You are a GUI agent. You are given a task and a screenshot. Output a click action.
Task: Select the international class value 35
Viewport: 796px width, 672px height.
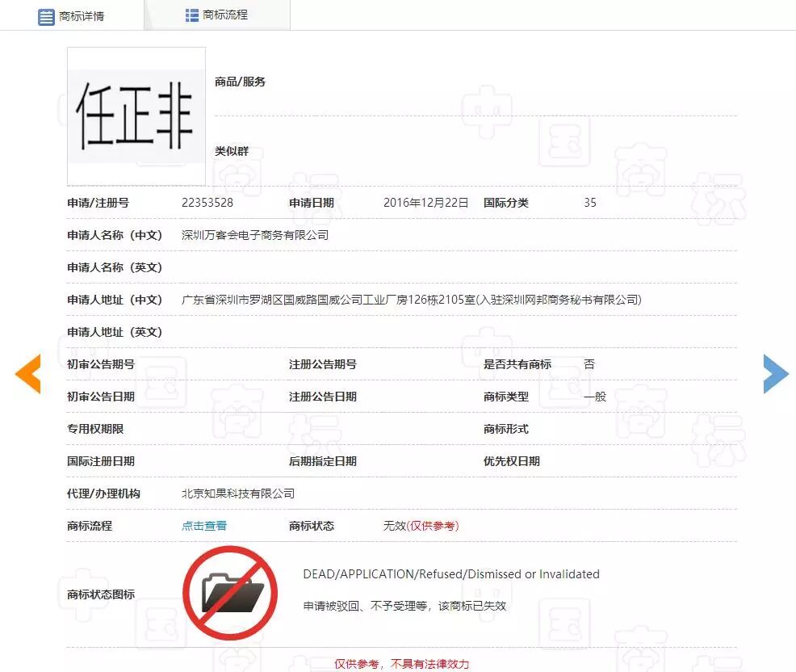590,203
